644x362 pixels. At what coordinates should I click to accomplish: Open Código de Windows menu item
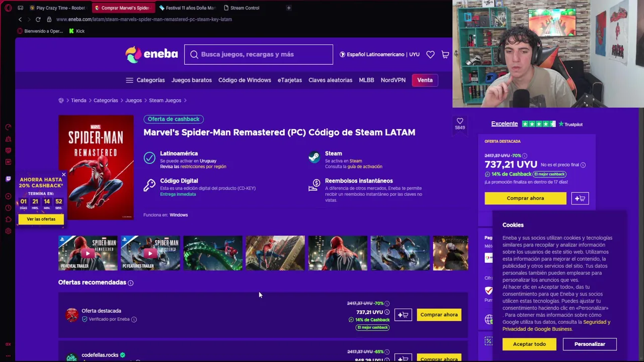pyautogui.click(x=245, y=80)
